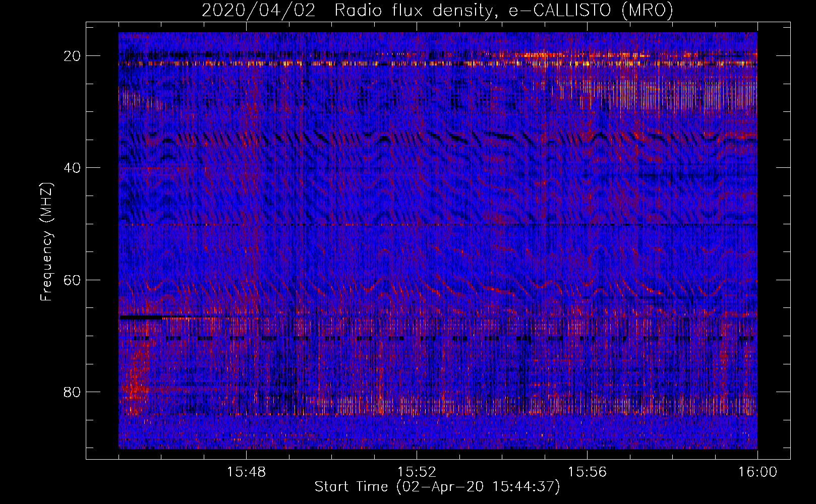816x504 pixels.
Task: Select the 60 MHz frequency tick label
Action: coord(73,280)
